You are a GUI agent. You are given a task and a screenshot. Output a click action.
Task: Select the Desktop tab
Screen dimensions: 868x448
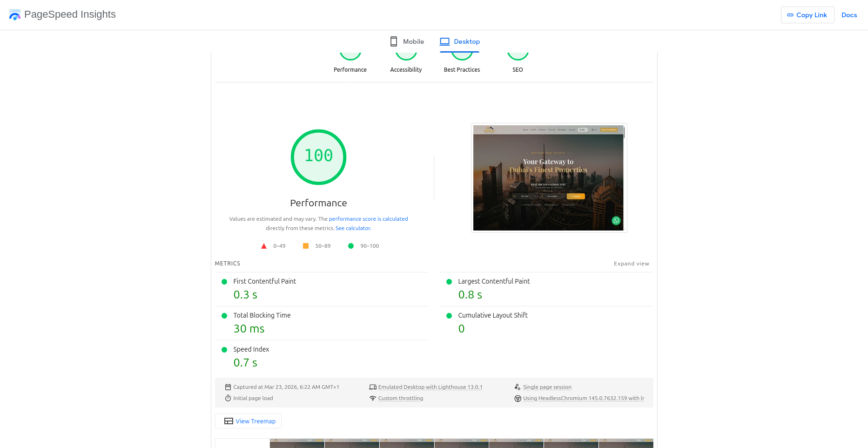coord(460,41)
